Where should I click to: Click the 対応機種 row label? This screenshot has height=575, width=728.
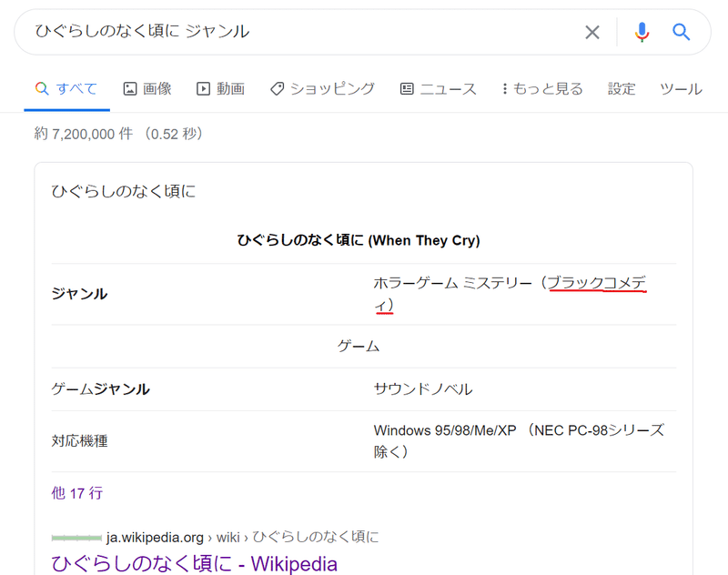[79, 441]
